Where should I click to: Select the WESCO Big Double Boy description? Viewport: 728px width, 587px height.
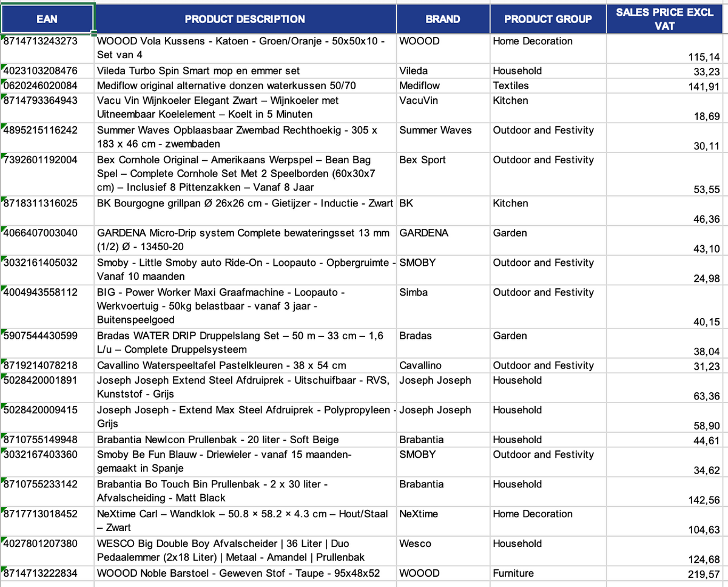coord(245,551)
